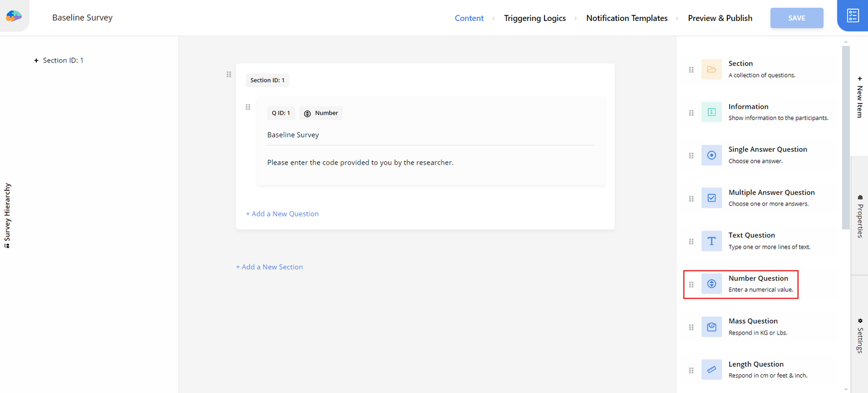Go to Preview & Publish step
Screen dimensions: 868x393
tap(720, 18)
